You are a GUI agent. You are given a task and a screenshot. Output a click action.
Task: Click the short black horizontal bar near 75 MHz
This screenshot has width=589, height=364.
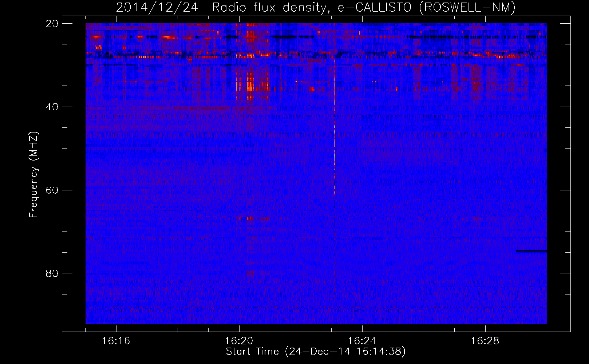click(x=531, y=250)
